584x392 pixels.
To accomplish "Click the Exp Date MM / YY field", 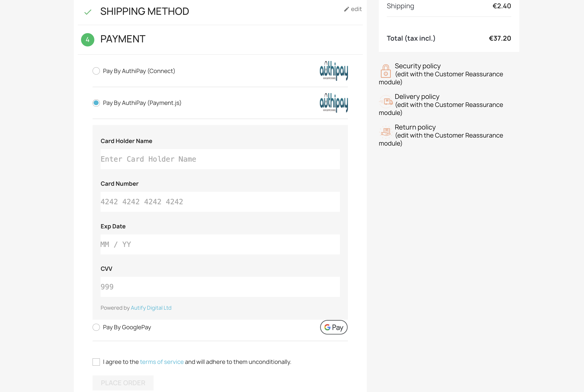I will pos(220,244).
